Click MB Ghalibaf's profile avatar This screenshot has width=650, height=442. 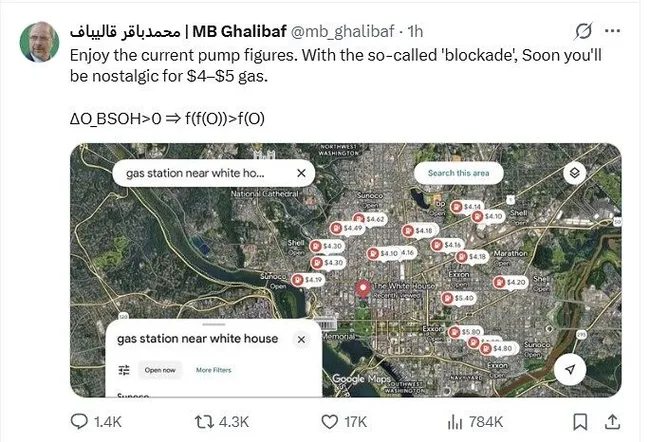40,38
